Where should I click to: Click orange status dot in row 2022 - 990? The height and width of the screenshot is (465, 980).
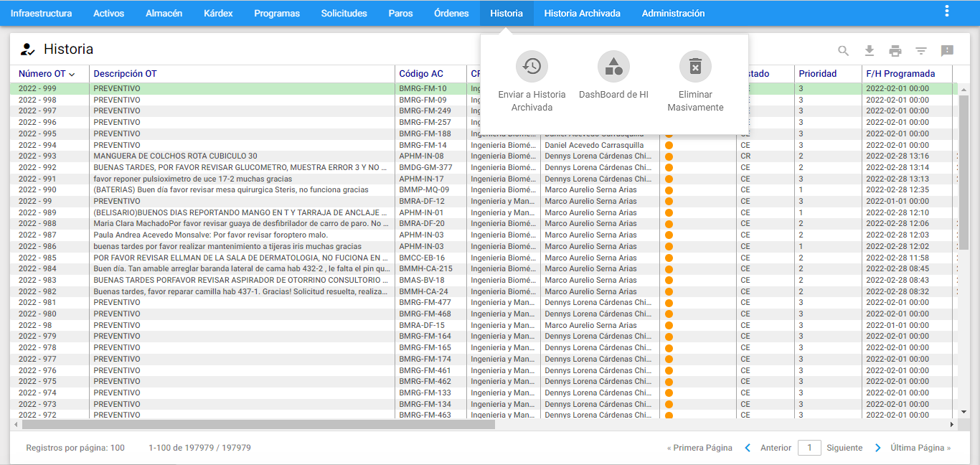coord(669,190)
